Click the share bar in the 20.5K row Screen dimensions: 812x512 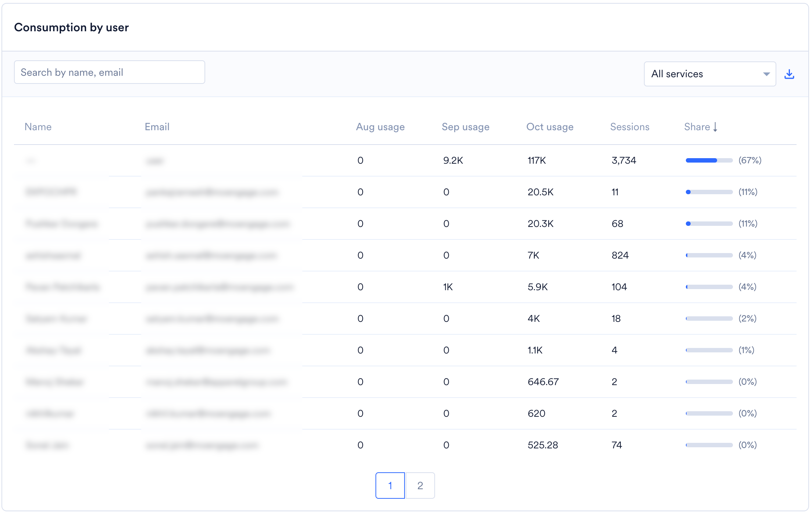tap(709, 192)
